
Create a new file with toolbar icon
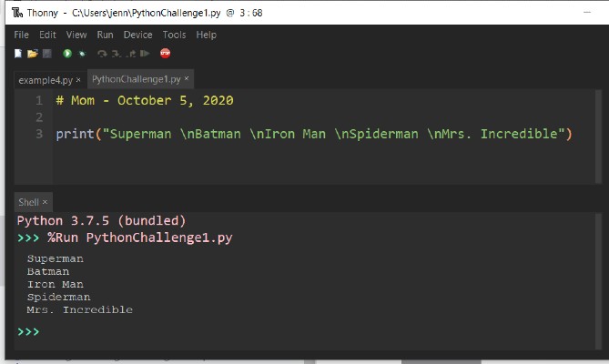tap(18, 54)
